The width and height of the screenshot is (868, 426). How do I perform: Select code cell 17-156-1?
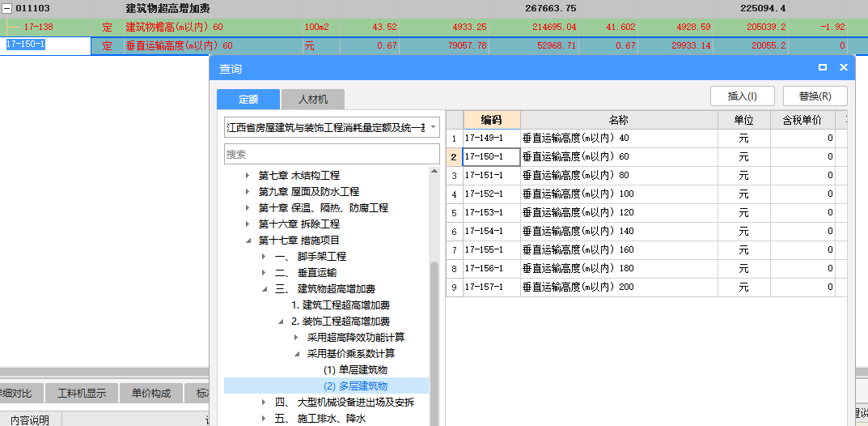(x=492, y=269)
